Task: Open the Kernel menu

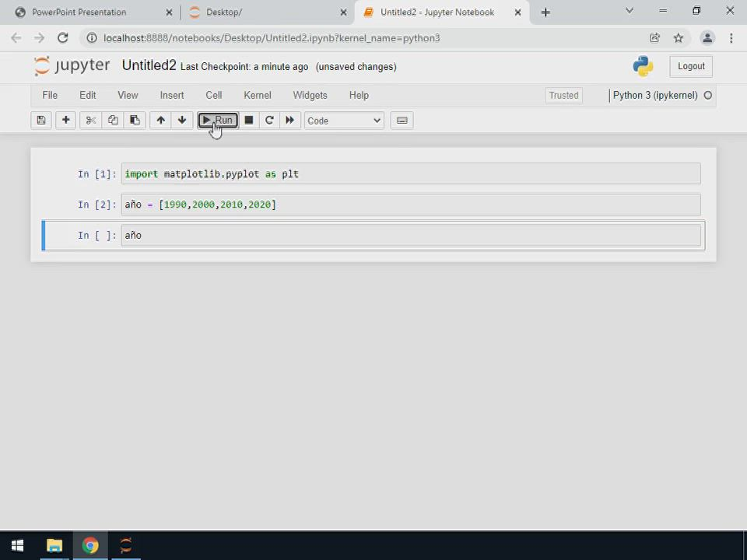Action: click(258, 95)
